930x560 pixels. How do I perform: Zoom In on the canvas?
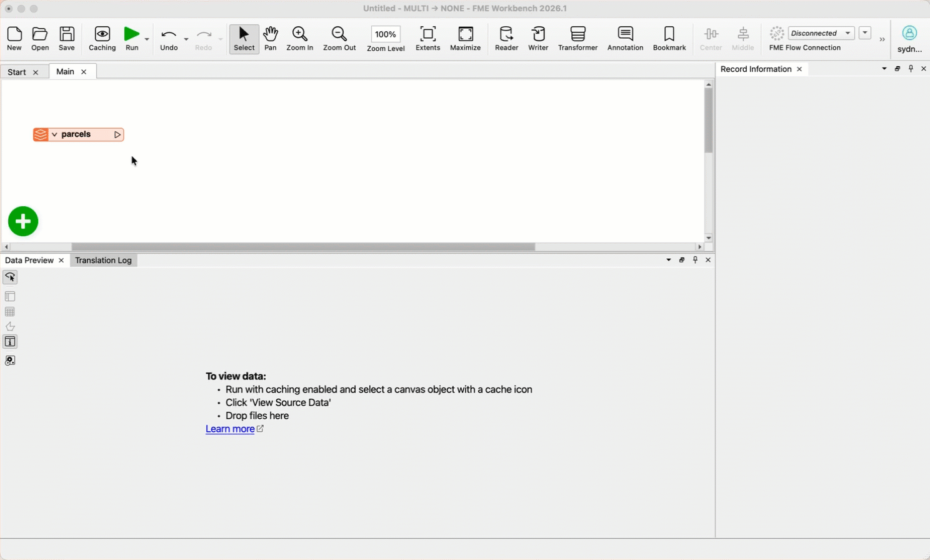300,39
